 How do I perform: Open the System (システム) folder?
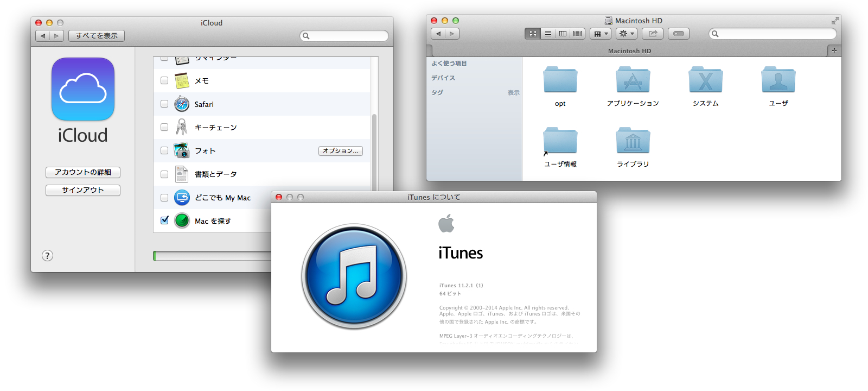click(x=706, y=80)
